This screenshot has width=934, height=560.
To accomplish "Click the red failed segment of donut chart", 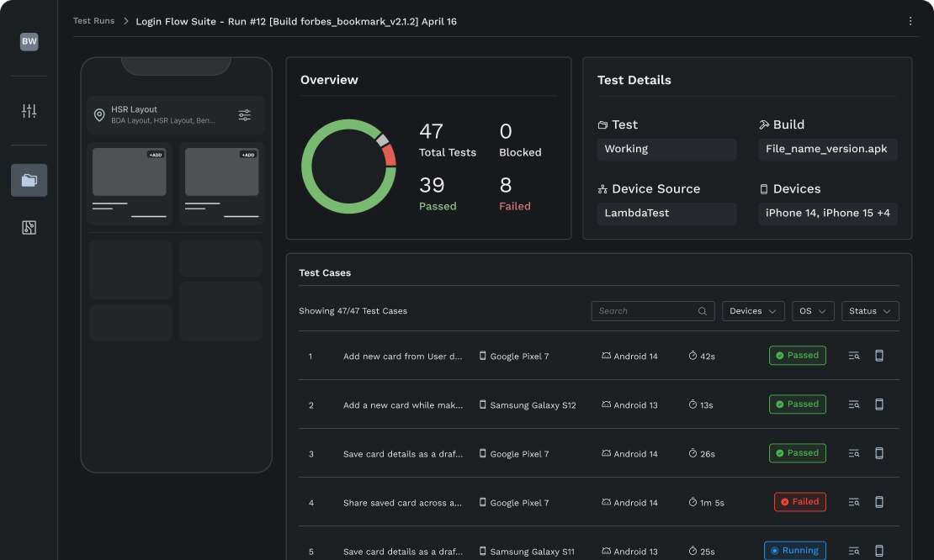I will click(389, 156).
